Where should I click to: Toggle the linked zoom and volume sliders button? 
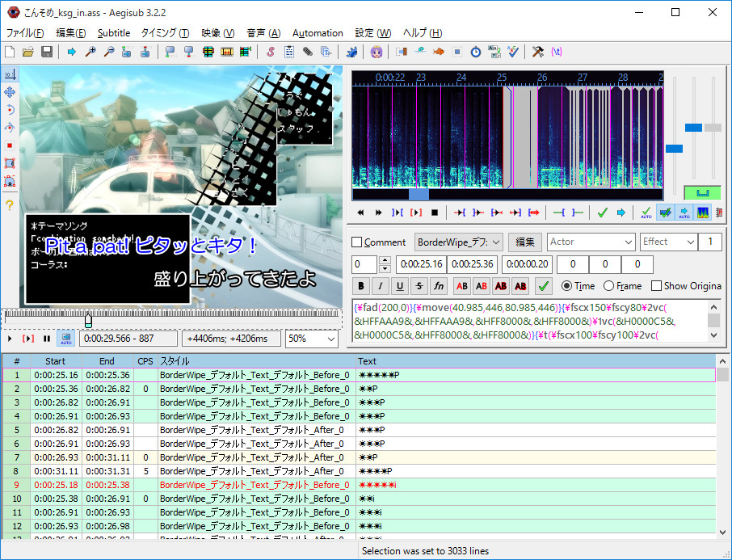pos(702,192)
